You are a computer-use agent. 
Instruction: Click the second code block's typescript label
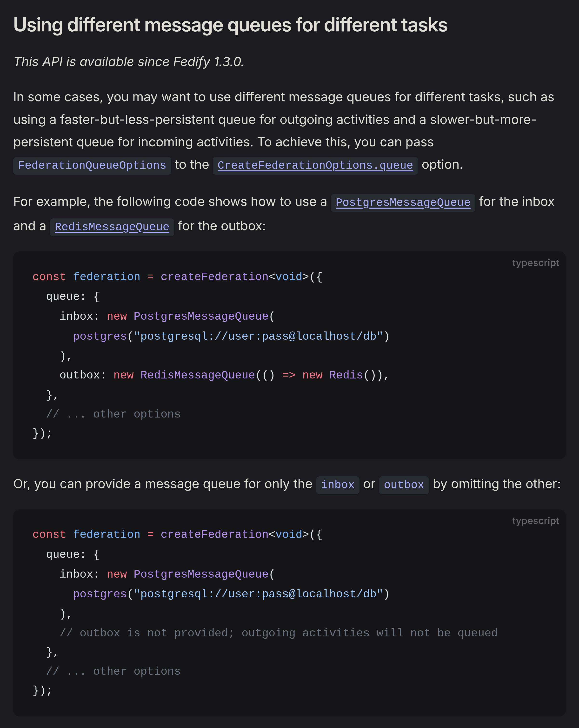pos(535,521)
